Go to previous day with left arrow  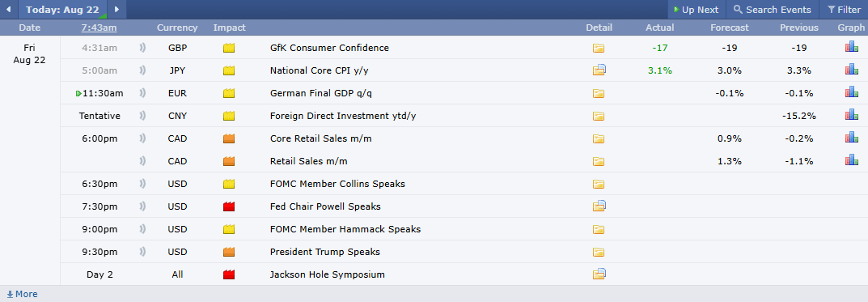[x=8, y=10]
